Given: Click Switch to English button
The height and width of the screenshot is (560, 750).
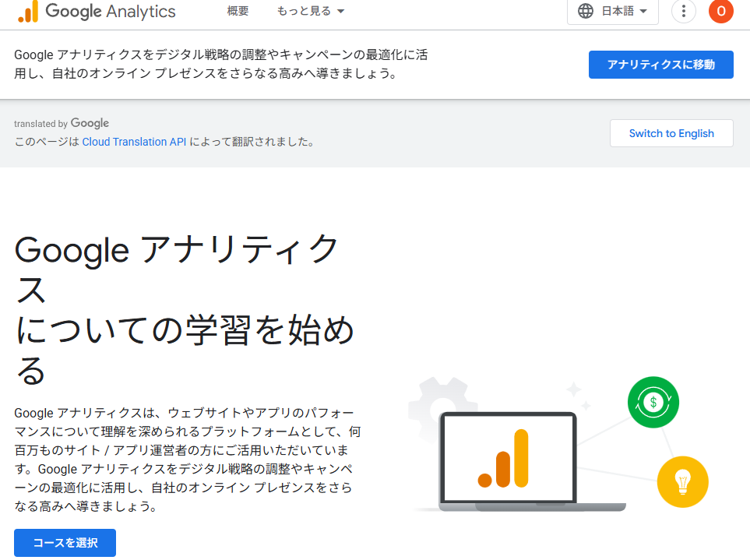Looking at the screenshot, I should (671, 133).
